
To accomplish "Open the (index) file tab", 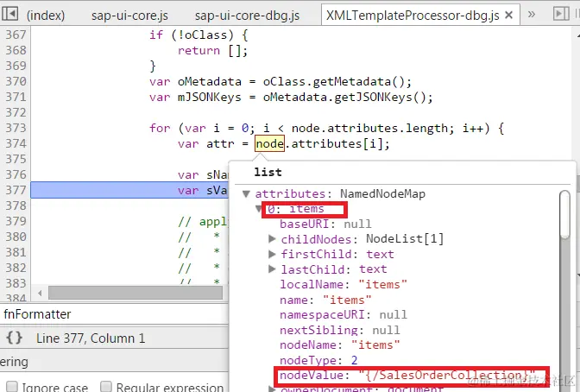I will 46,16.
